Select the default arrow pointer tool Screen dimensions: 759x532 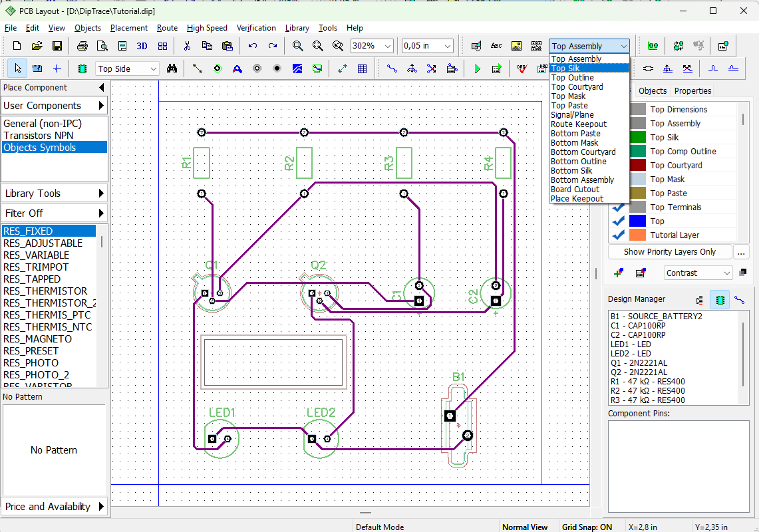point(18,68)
